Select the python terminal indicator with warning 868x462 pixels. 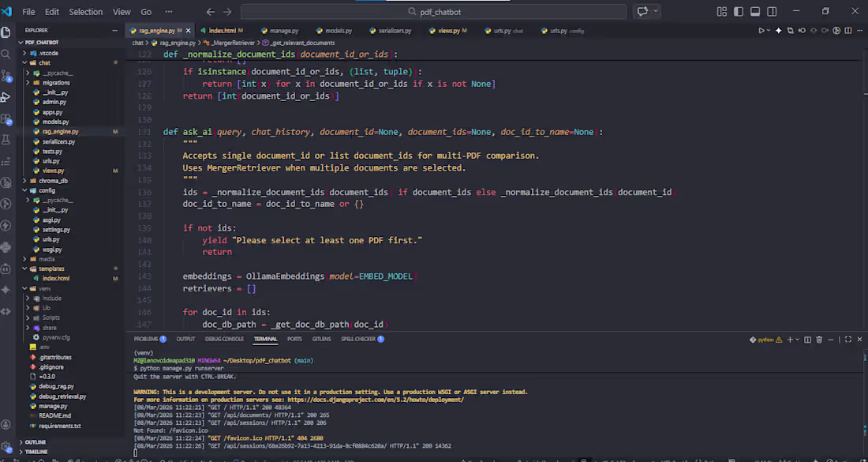pyautogui.click(x=765, y=340)
